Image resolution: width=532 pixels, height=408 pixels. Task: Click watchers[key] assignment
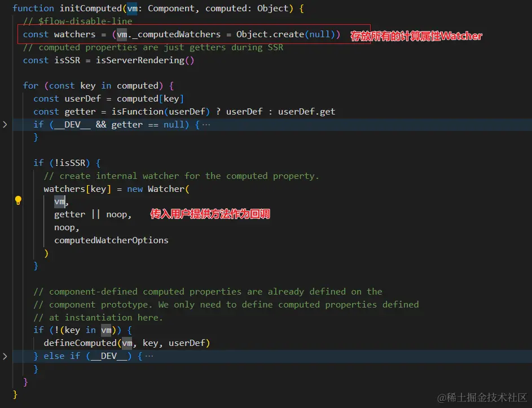(77, 189)
